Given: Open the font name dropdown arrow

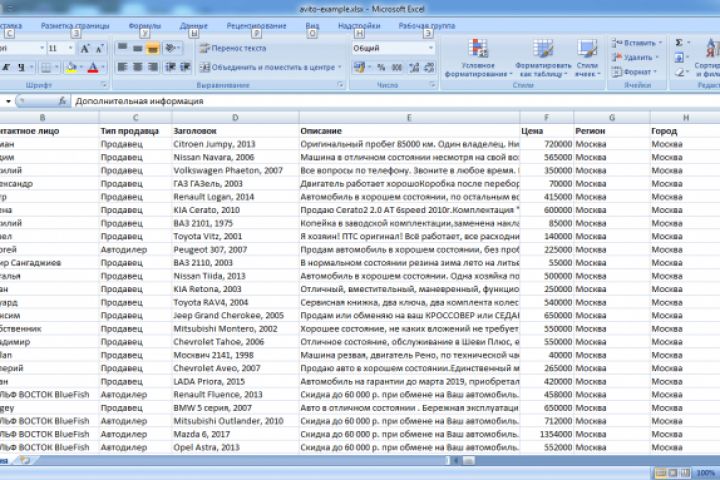Looking at the screenshot, I should (42, 48).
